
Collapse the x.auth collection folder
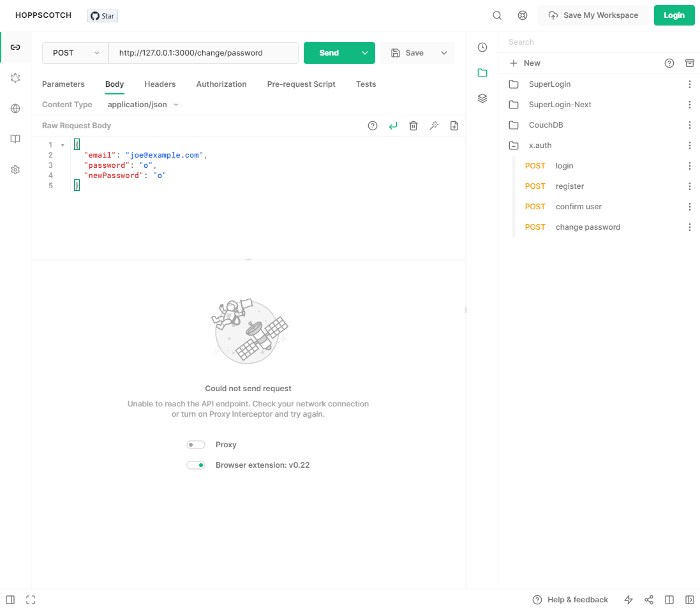pos(514,145)
